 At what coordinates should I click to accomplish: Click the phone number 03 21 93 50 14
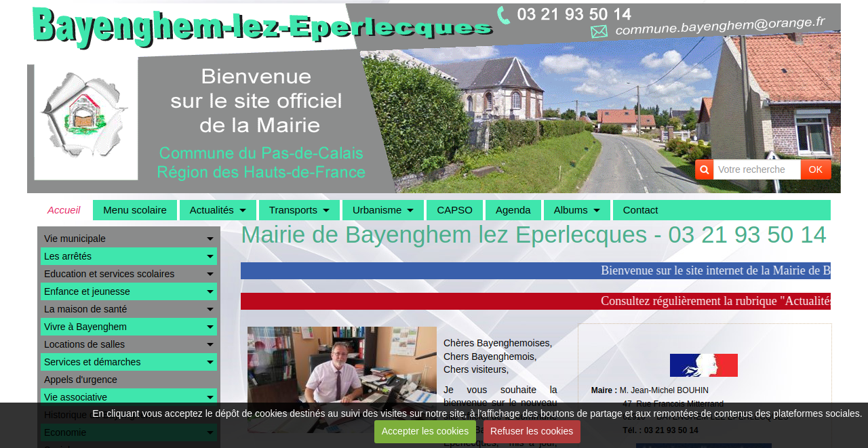coord(573,13)
